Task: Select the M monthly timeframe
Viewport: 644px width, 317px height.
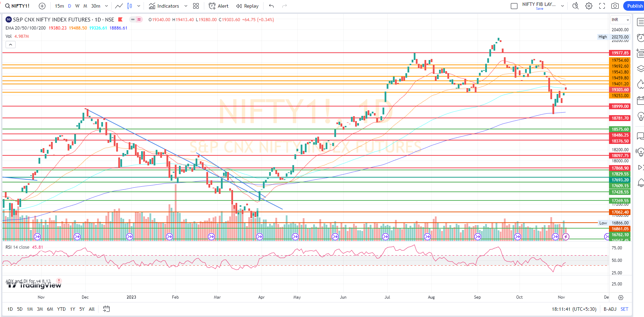Action: point(85,6)
